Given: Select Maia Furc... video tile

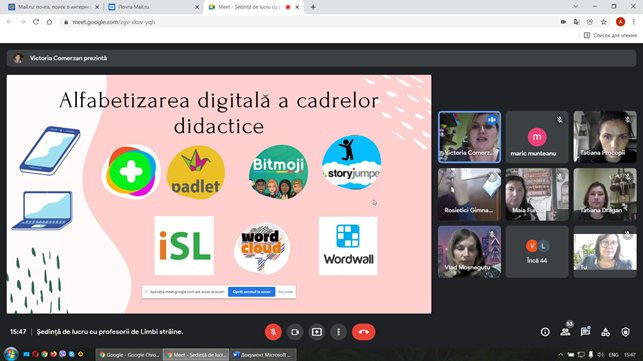Looking at the screenshot, I should click(x=537, y=194).
